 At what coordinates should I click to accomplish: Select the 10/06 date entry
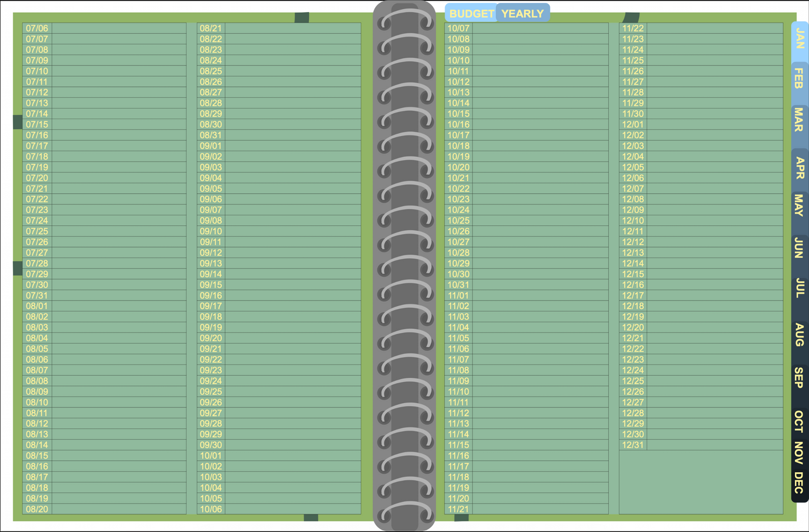coord(211,509)
